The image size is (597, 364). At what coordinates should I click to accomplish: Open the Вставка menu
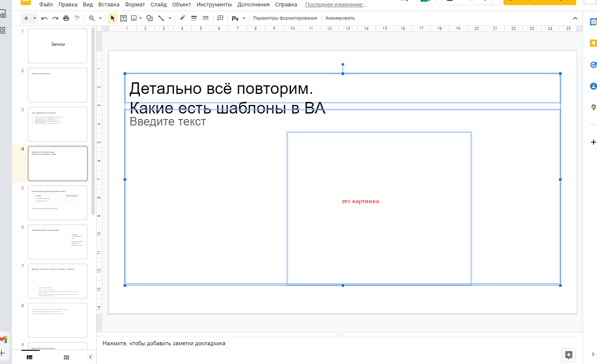(109, 5)
